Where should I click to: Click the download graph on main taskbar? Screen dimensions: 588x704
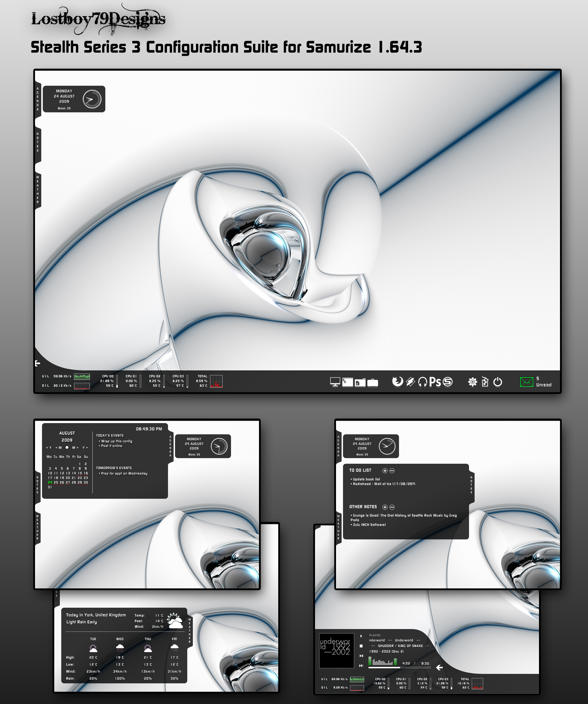[x=82, y=386]
